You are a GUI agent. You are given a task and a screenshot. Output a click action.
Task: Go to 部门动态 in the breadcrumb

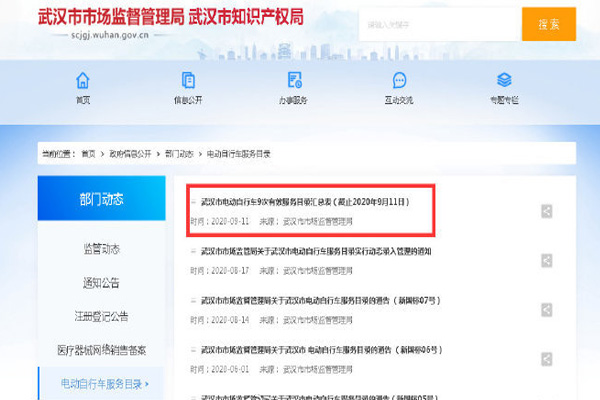(x=179, y=154)
